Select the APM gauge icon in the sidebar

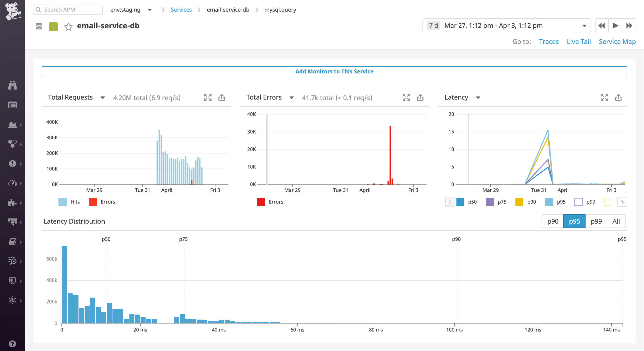pyautogui.click(x=13, y=183)
